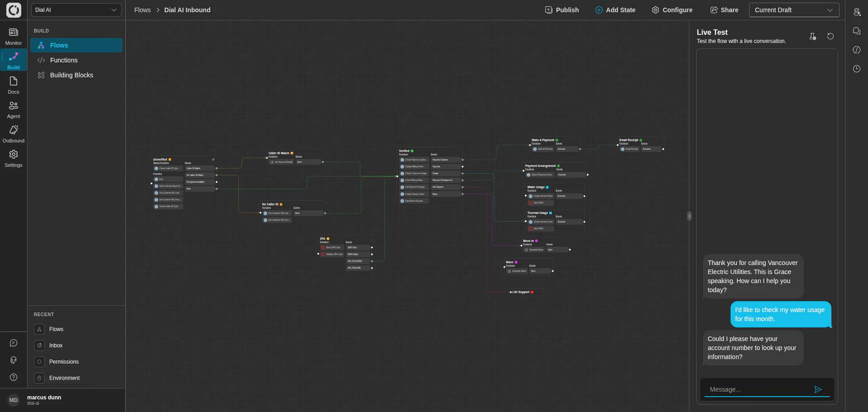Select the Caller ID Match state title
Image resolution: width=868 pixels, height=412 pixels.
point(279,153)
